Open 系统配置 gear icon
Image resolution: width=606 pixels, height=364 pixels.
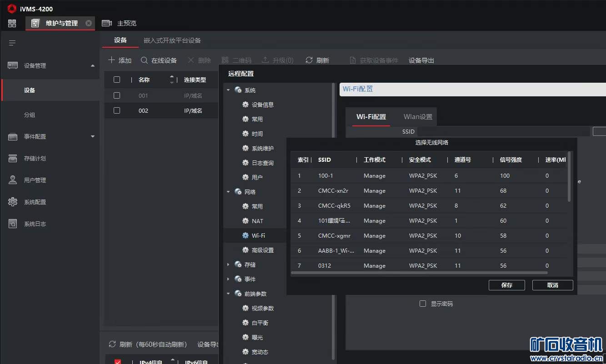13,202
